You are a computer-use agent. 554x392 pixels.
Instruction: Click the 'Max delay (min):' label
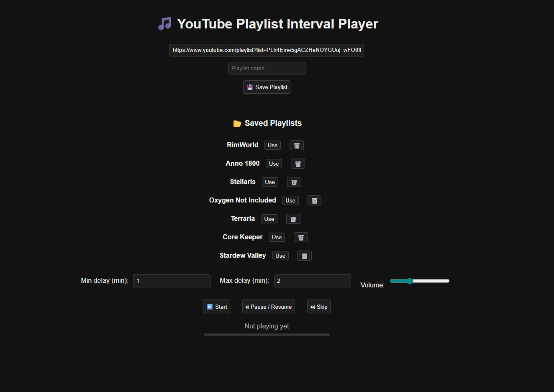(x=244, y=280)
